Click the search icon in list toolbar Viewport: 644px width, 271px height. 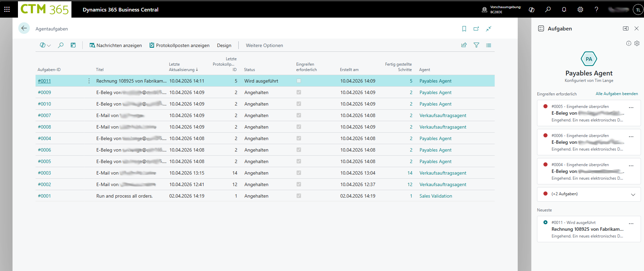point(61,45)
